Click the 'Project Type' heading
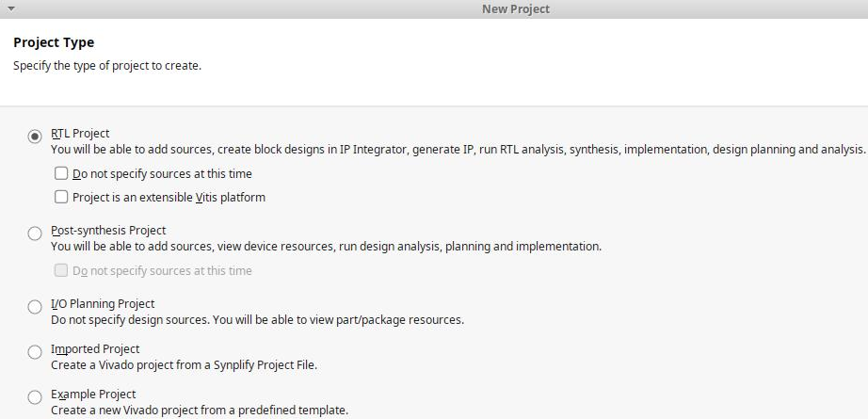Image resolution: width=868 pixels, height=419 pixels. 54,43
